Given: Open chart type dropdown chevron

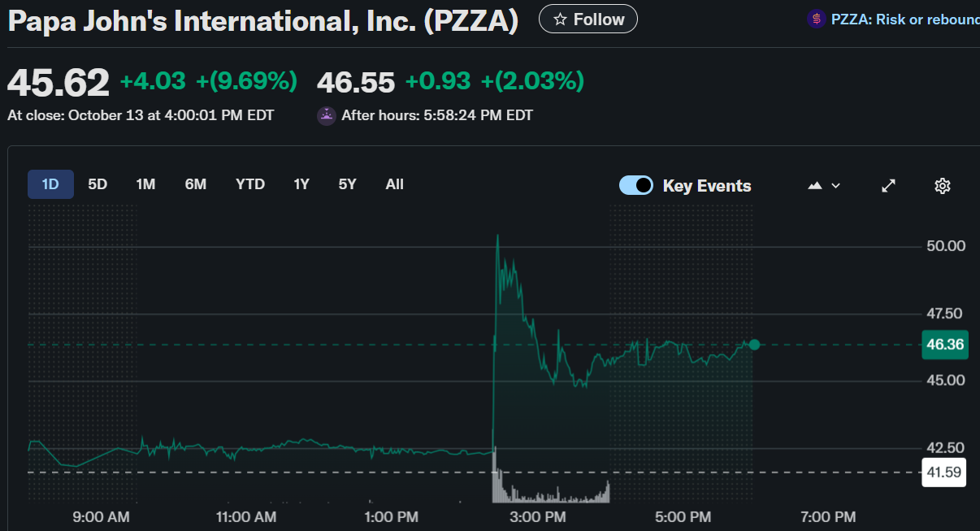Looking at the screenshot, I should (x=835, y=186).
